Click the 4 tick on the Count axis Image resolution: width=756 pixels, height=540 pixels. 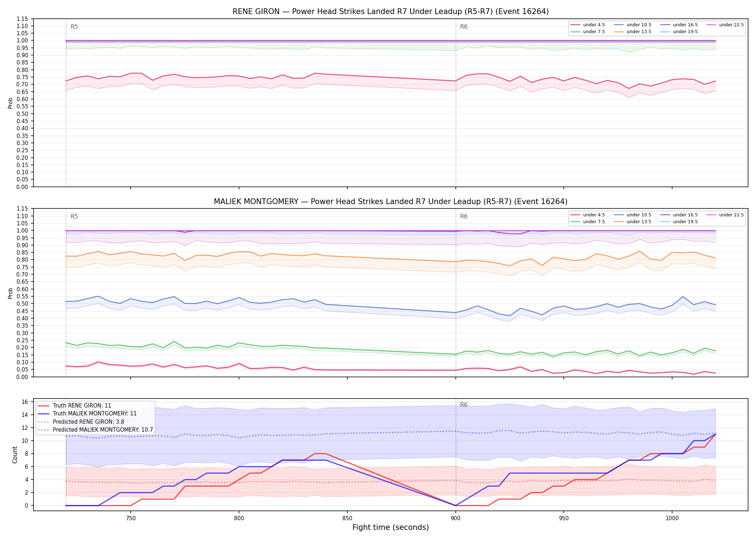(26, 480)
